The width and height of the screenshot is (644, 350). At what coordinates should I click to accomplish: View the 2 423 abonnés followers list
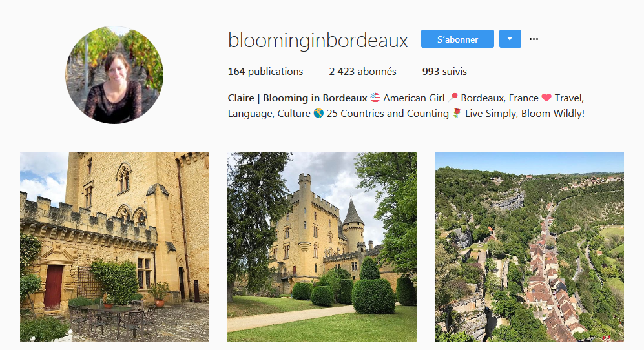click(362, 72)
